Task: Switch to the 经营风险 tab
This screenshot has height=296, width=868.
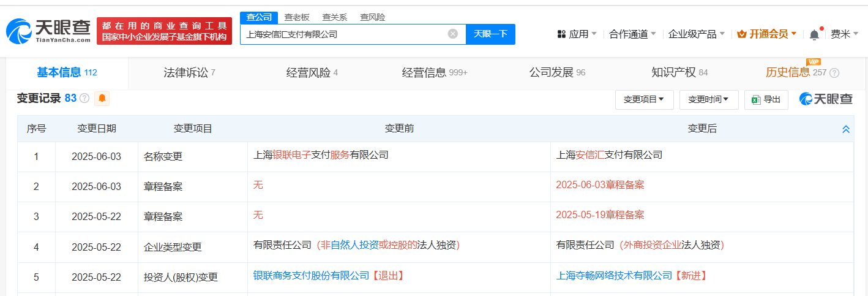Action: pos(312,73)
